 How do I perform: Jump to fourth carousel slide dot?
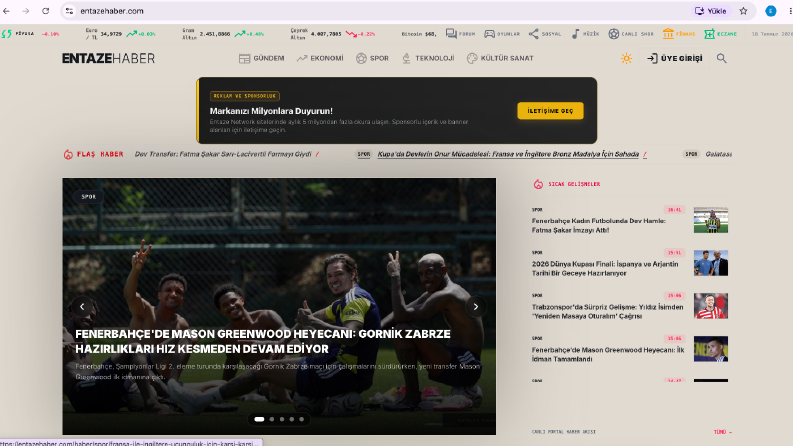(x=292, y=419)
